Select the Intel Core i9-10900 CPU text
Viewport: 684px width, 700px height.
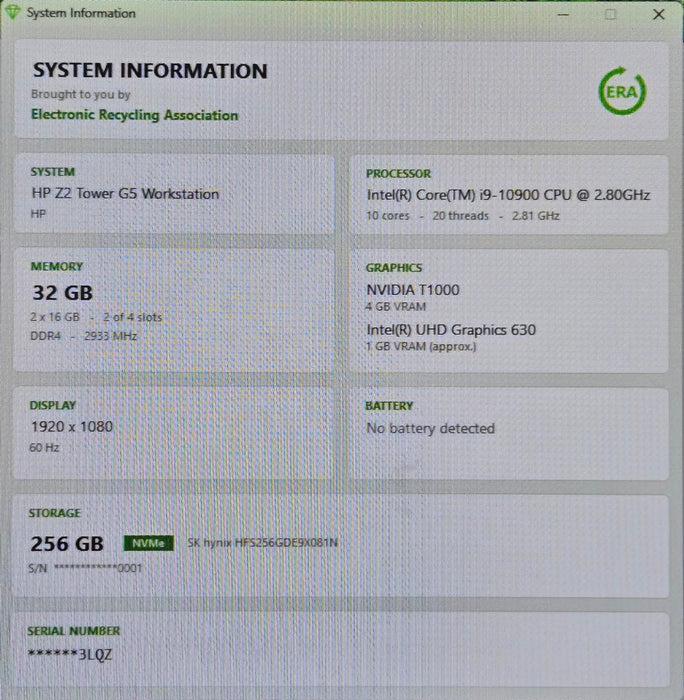coord(508,195)
